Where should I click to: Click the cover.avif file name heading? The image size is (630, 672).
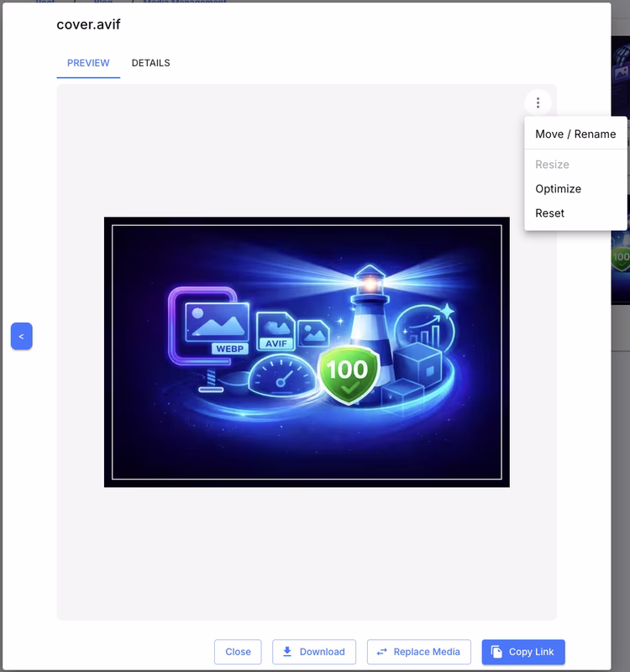pyautogui.click(x=88, y=24)
